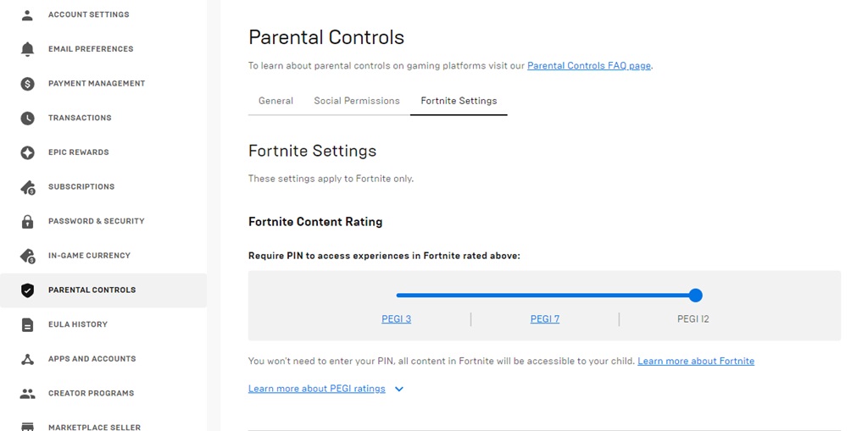
Task: Click the Parental Controls shield icon
Action: pyautogui.click(x=27, y=290)
